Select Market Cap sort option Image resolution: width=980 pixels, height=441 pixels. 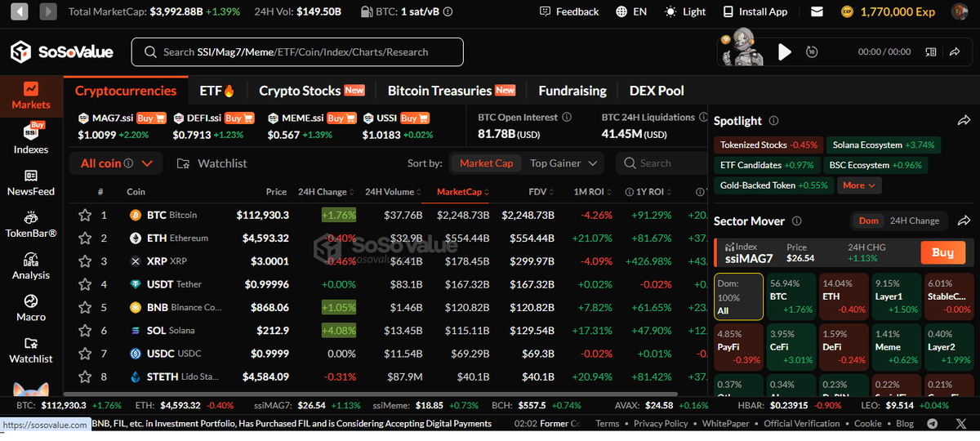click(x=486, y=163)
